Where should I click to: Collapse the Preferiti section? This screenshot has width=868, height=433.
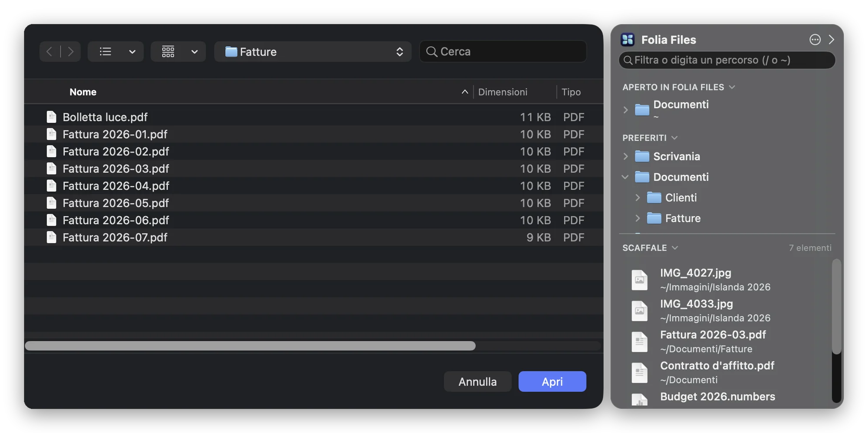[674, 138]
